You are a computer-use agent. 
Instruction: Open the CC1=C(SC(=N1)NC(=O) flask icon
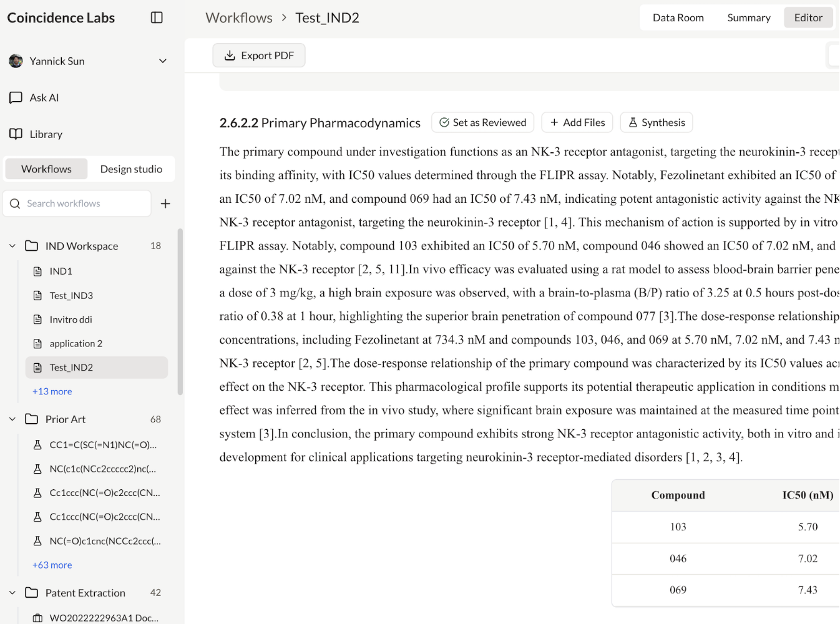click(37, 445)
